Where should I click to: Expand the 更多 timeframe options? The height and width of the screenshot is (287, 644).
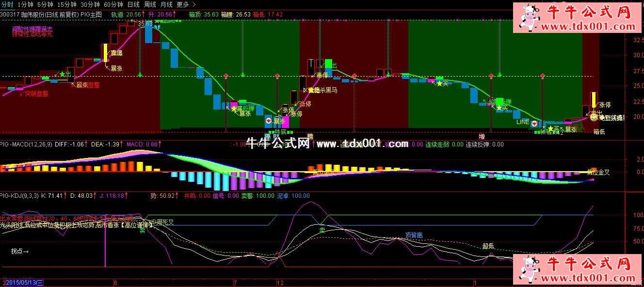coord(182,4)
